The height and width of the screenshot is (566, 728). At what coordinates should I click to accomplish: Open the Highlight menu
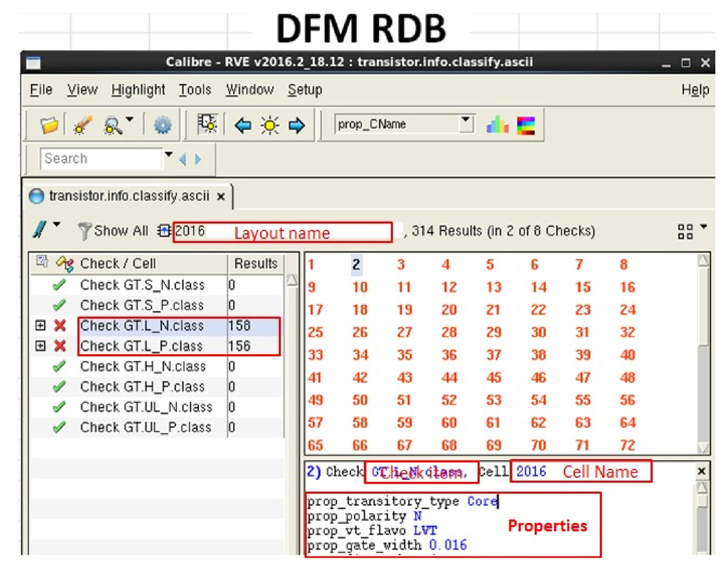pos(138,90)
